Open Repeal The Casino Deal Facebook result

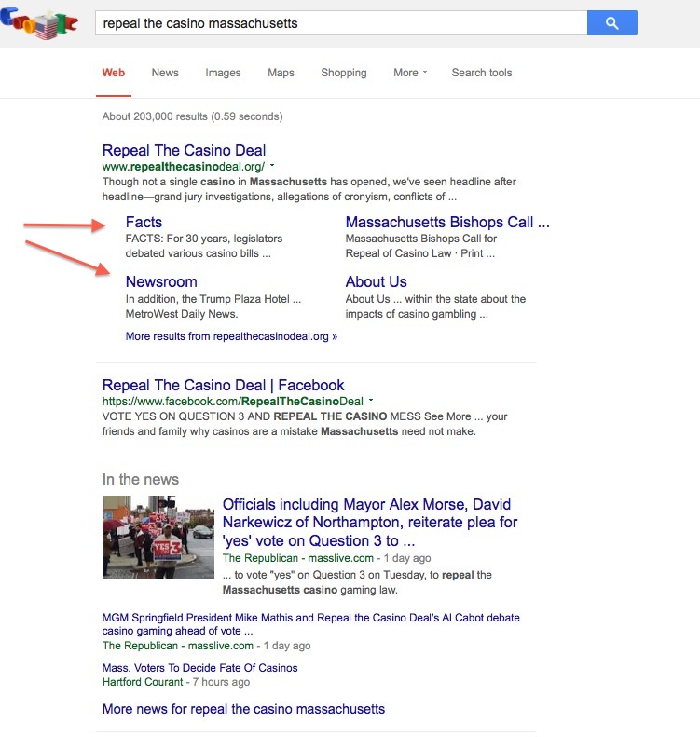pyautogui.click(x=224, y=386)
